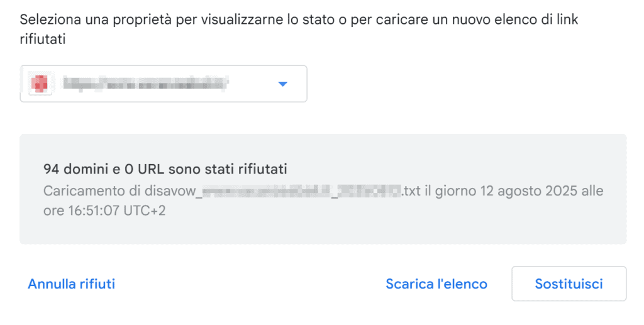This screenshot has height=325, width=644.
Task: Click the blurred property URL in selector
Action: (x=145, y=84)
